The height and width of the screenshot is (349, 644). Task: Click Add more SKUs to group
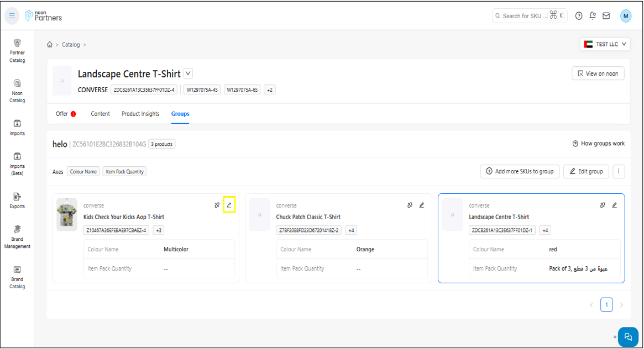[520, 171]
